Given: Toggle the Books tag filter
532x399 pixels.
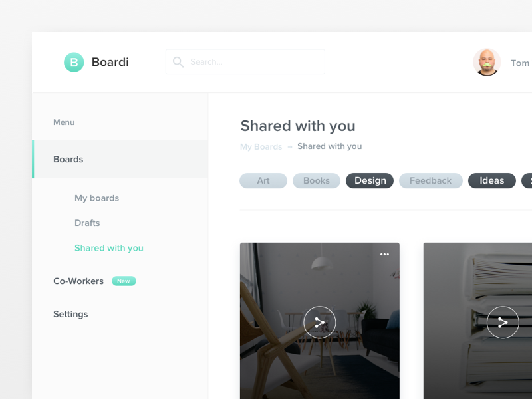Looking at the screenshot, I should point(317,181).
